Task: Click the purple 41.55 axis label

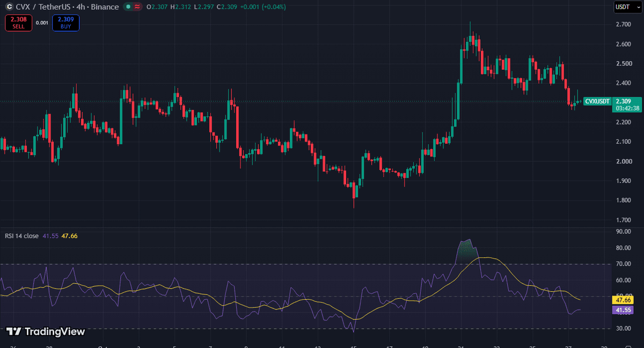Action: 623,310
